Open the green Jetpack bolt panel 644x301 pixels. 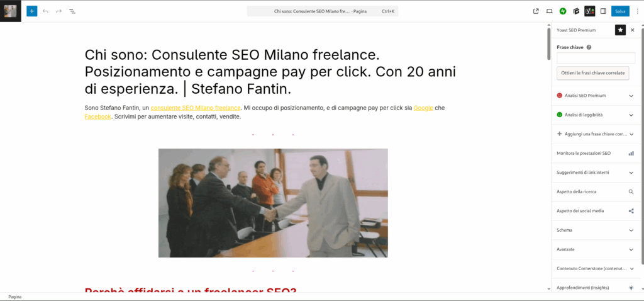pos(563,11)
